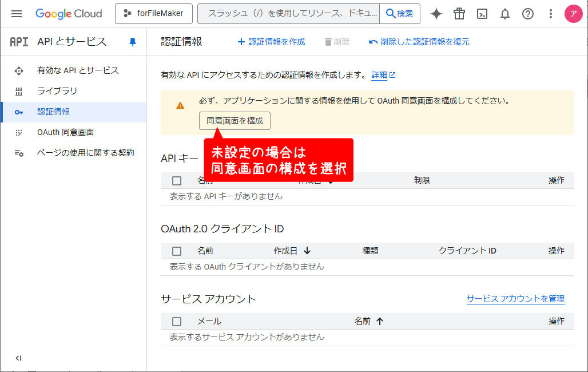Click the ライブラリ grid icon
This screenshot has height=372, width=588.
coord(19,91)
